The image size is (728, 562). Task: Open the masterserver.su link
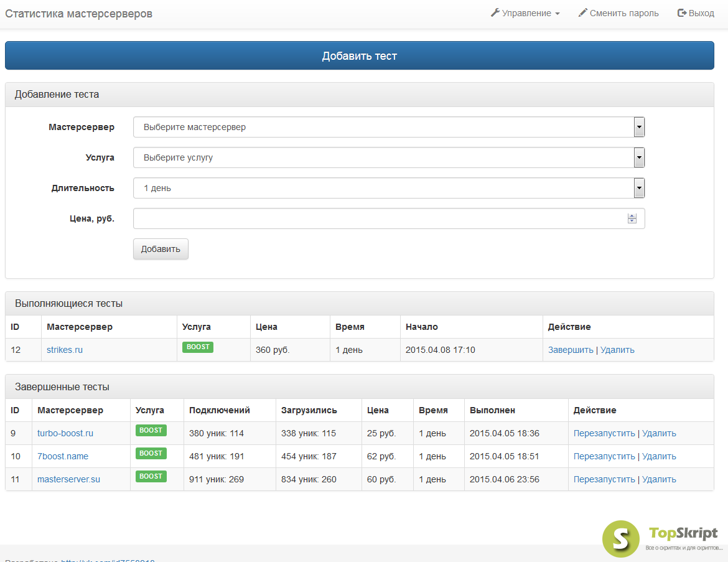pyautogui.click(x=68, y=479)
